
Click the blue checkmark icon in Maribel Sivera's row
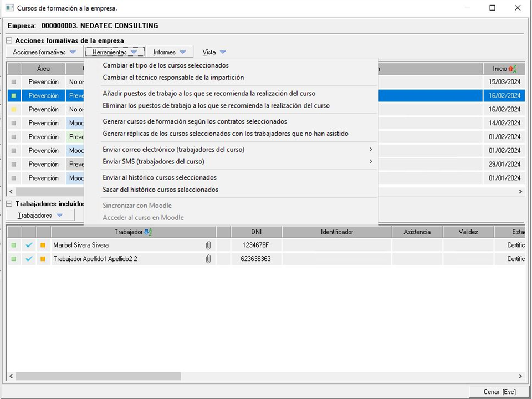pos(29,245)
